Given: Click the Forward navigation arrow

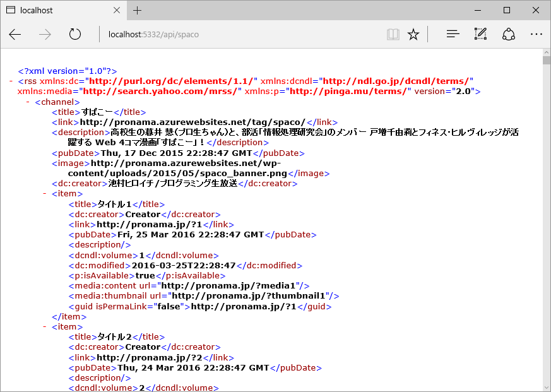Looking at the screenshot, I should 45,34.
